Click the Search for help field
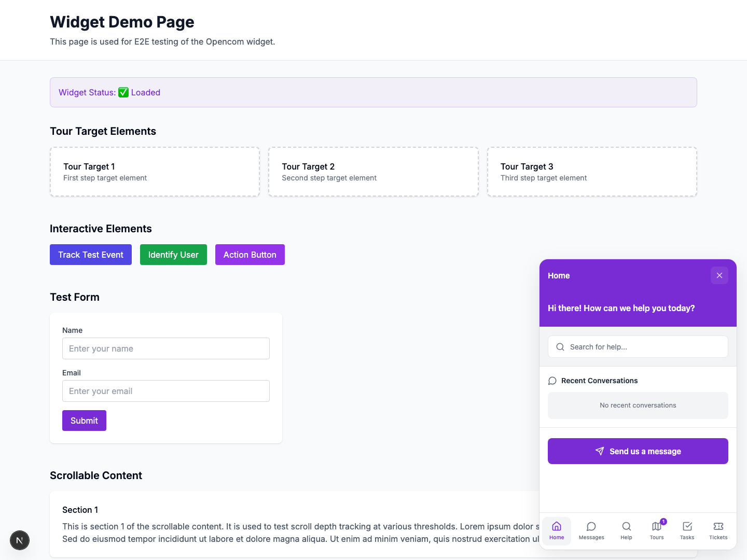The image size is (747, 560). 643,347
